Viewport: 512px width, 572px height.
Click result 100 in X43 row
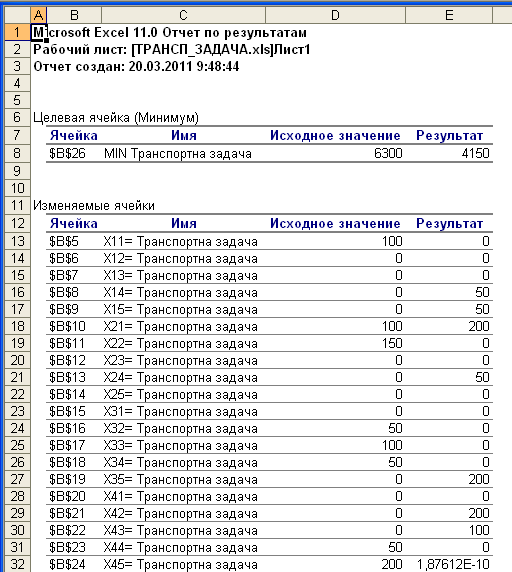coord(479,530)
